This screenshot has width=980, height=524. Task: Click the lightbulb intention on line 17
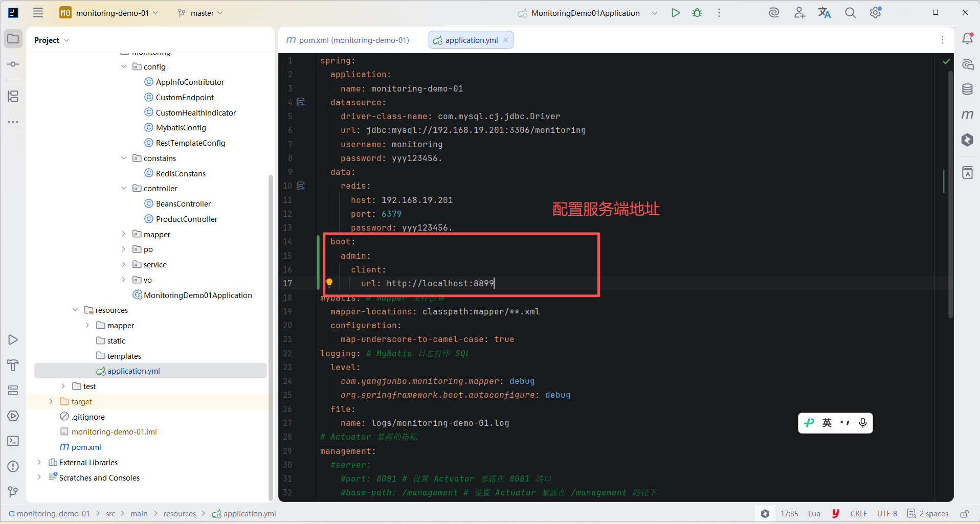(x=329, y=283)
